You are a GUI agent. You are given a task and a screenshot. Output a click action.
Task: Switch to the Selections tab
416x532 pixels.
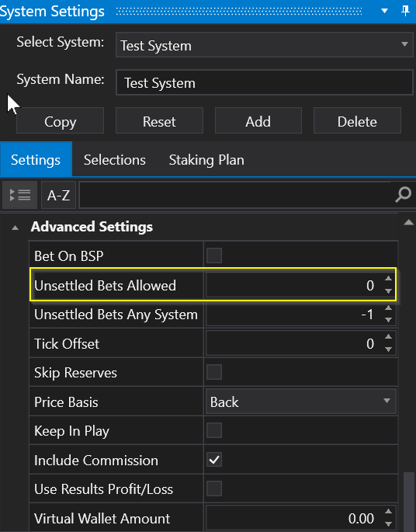click(115, 160)
